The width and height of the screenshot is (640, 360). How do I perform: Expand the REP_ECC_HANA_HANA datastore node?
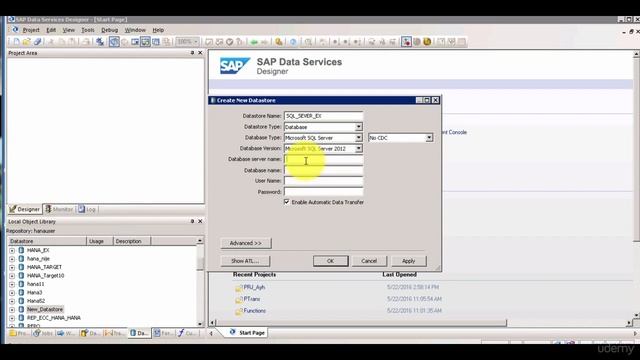pos(12,318)
